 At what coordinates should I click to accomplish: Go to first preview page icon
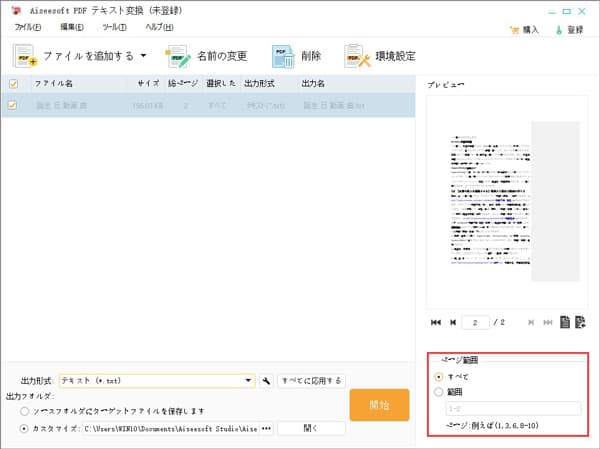(436, 322)
